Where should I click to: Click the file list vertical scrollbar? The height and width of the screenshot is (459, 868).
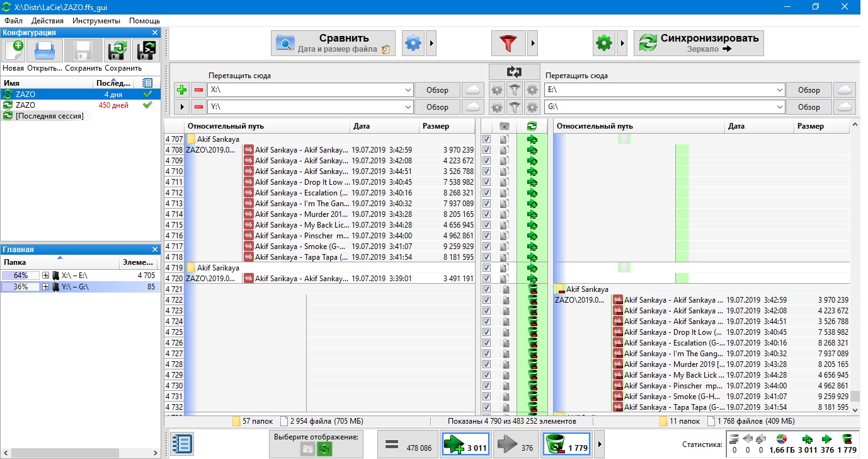click(x=855, y=396)
